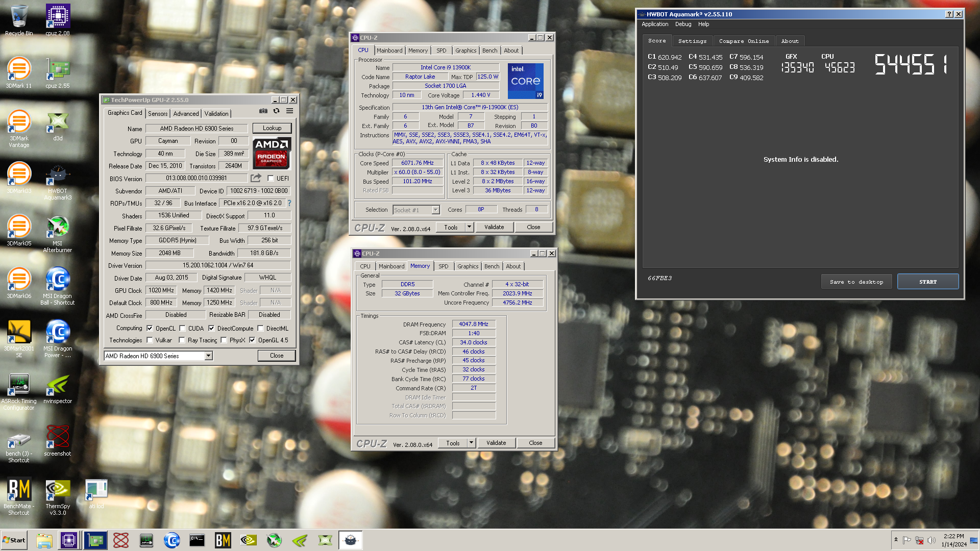The image size is (980, 551).
Task: Open 3DMark 11 desktop icon
Action: tap(19, 72)
